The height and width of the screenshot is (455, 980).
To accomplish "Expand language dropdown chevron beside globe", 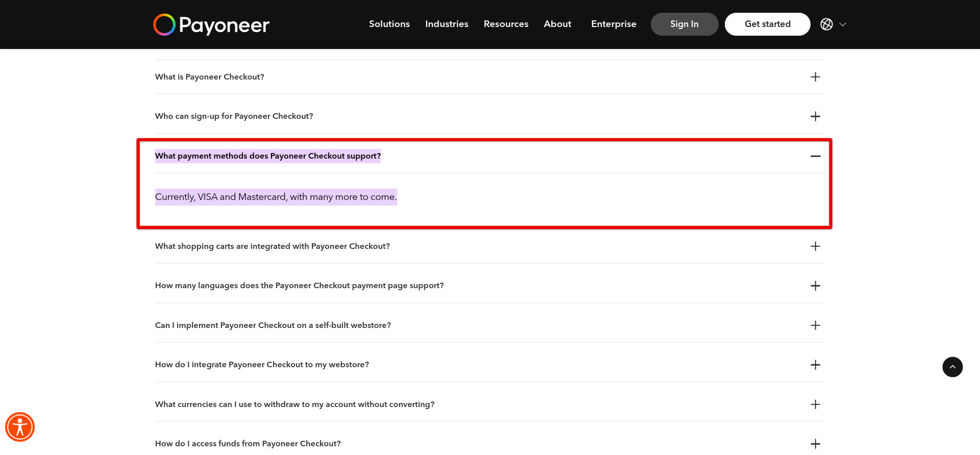I will click(x=843, y=24).
